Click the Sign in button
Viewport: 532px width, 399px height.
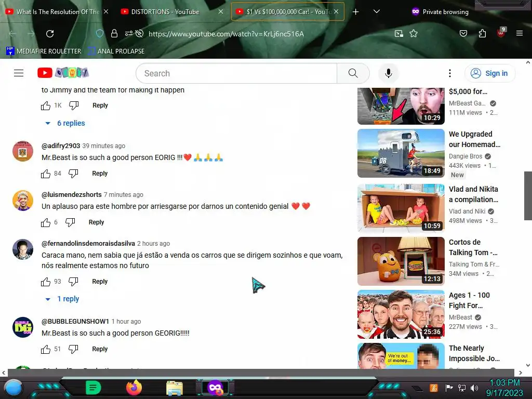[x=489, y=73]
